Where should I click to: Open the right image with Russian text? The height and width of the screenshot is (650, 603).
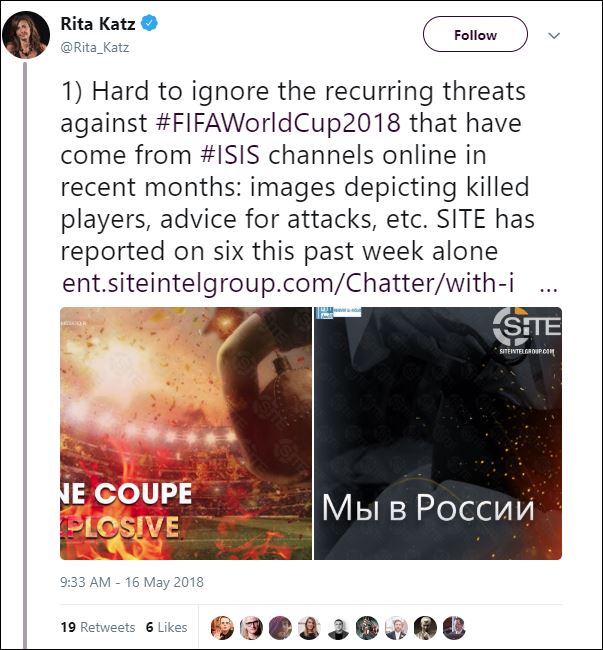pyautogui.click(x=438, y=433)
